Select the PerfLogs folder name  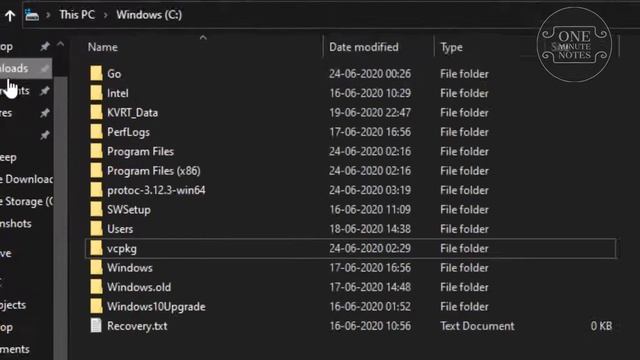point(128,132)
